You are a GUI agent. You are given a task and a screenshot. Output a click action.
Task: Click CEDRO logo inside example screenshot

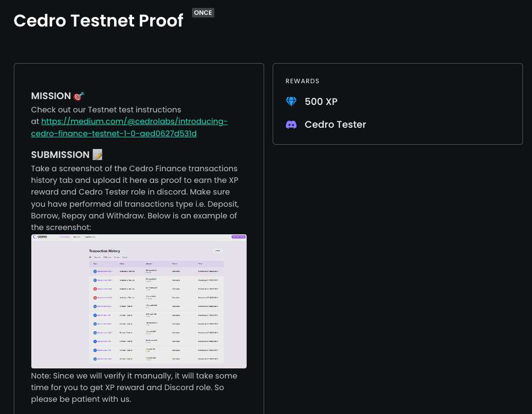[x=40, y=236]
